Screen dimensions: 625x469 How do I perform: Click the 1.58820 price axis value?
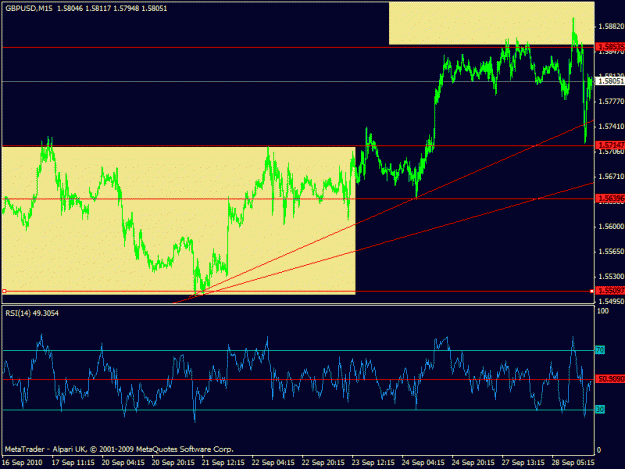click(611, 26)
